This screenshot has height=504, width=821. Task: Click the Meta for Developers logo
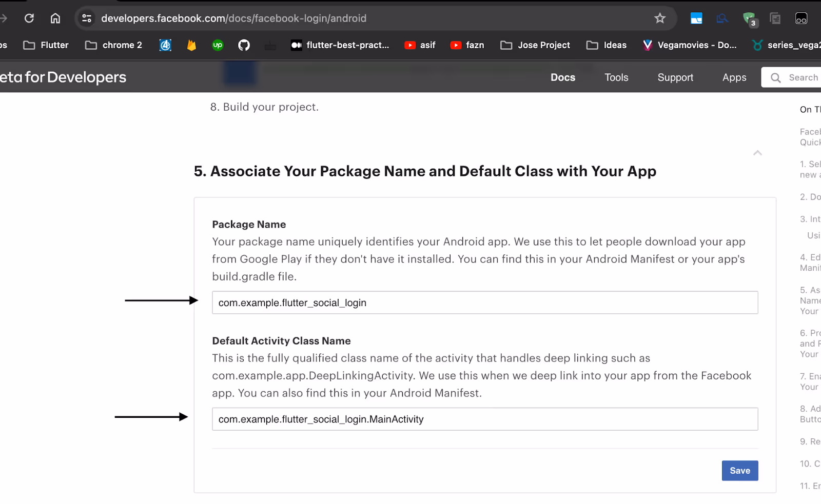tap(63, 77)
